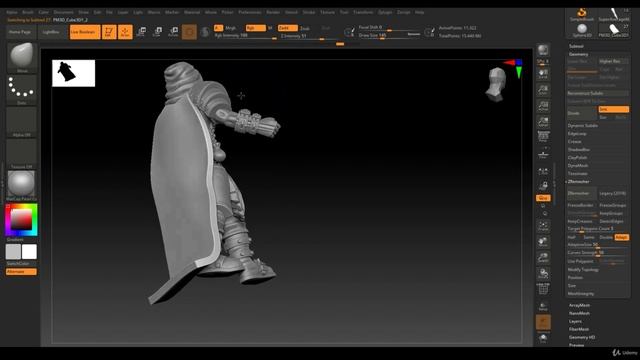Open the LightBox button
The width and height of the screenshot is (640, 360).
point(51,32)
